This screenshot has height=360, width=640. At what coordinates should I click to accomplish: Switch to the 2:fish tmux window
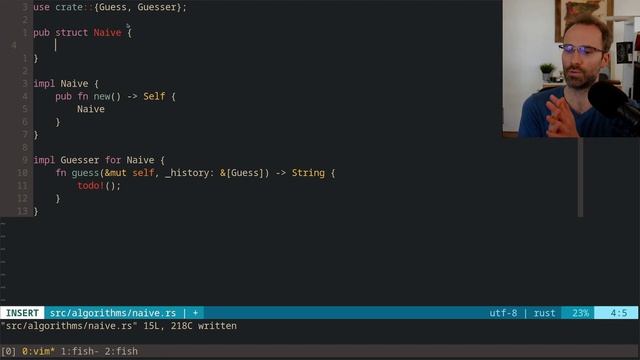pos(121,351)
